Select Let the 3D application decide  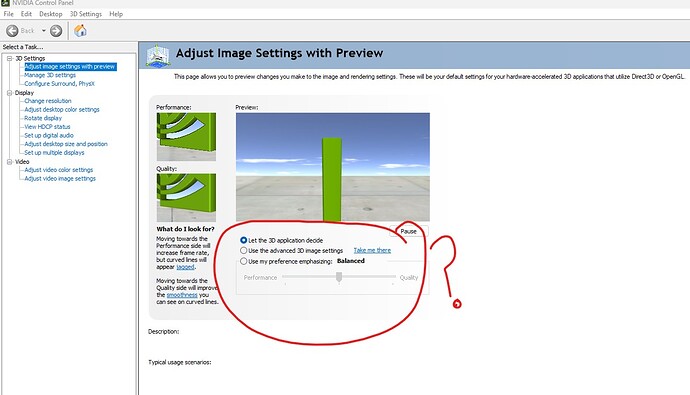click(243, 240)
